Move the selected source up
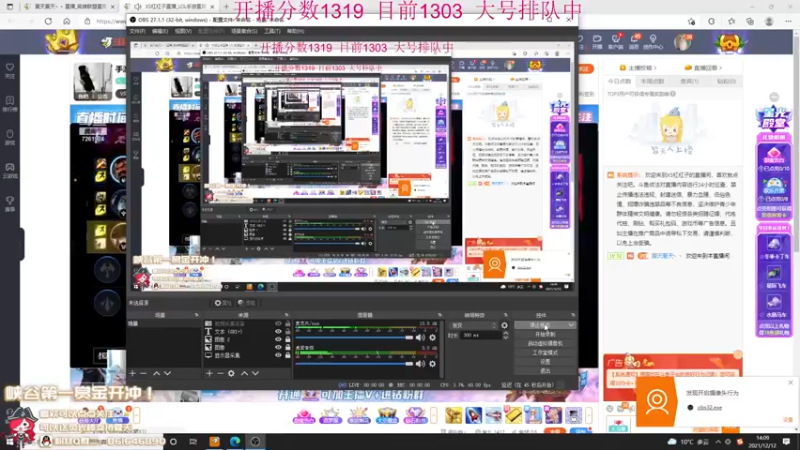This screenshot has width=800, height=450. click(244, 373)
